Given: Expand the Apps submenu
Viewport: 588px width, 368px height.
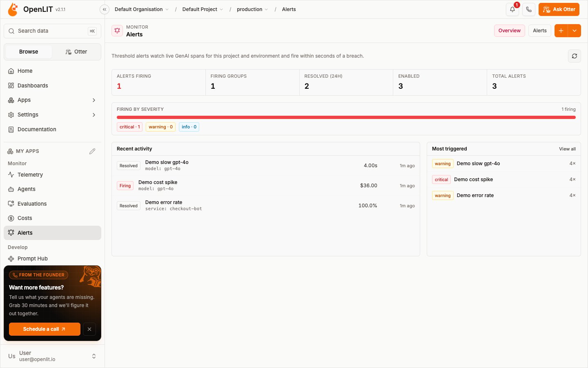Looking at the screenshot, I should click(x=52, y=100).
